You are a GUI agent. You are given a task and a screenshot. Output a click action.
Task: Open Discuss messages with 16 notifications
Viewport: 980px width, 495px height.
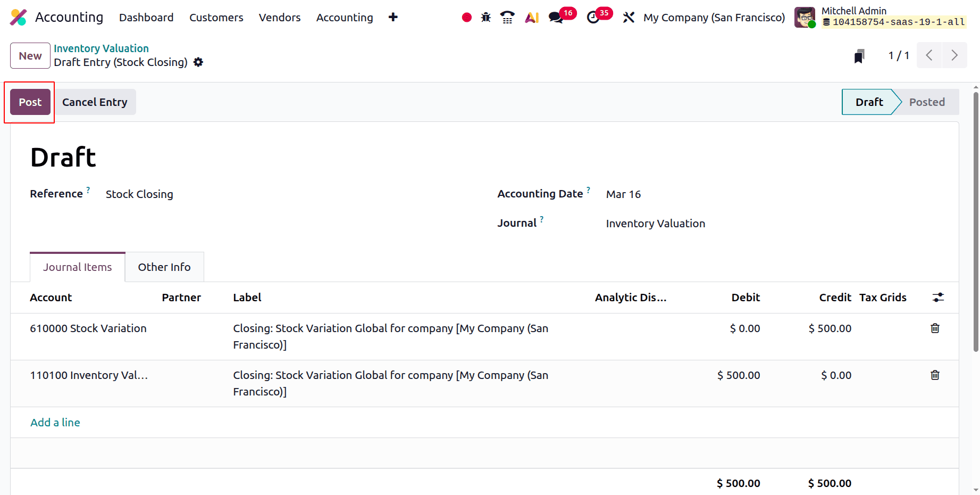[x=556, y=17]
